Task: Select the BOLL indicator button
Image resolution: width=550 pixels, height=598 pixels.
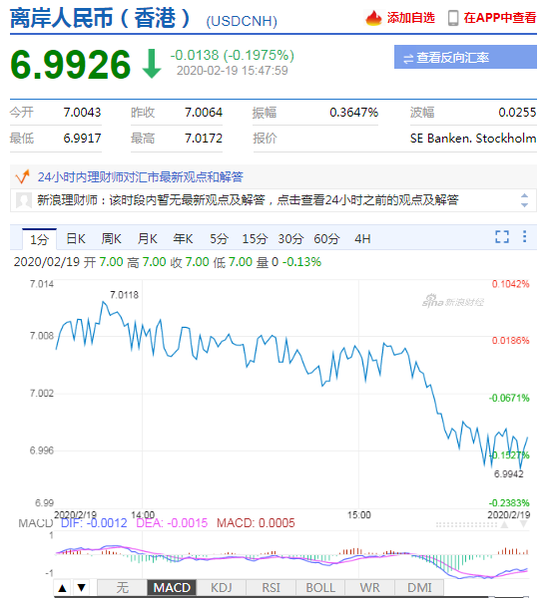Action: (x=320, y=588)
